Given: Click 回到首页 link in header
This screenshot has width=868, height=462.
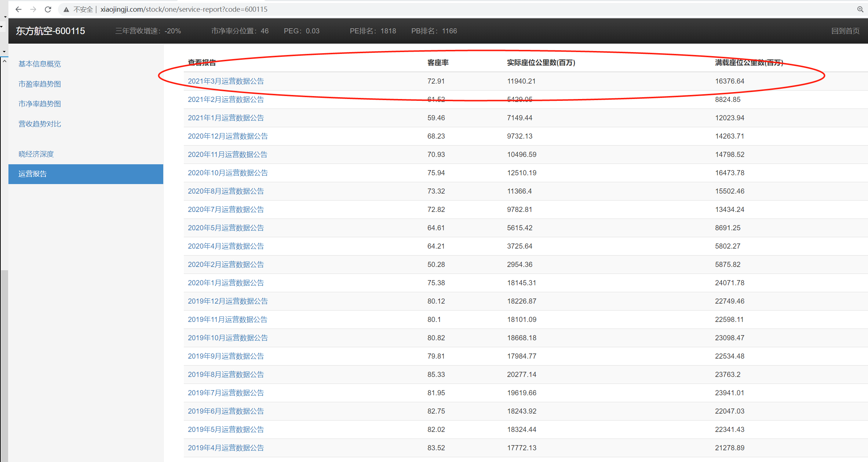Looking at the screenshot, I should pyautogui.click(x=845, y=31).
